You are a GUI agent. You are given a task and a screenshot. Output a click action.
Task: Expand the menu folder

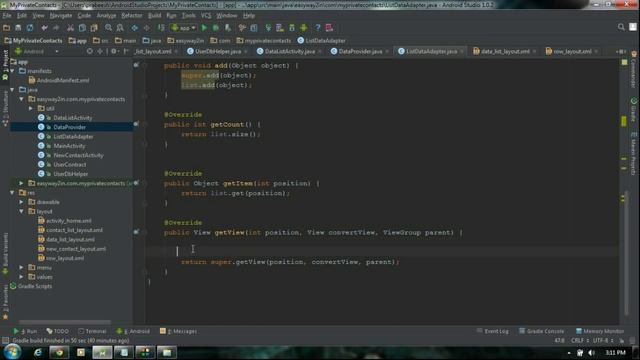pyautogui.click(x=22, y=267)
